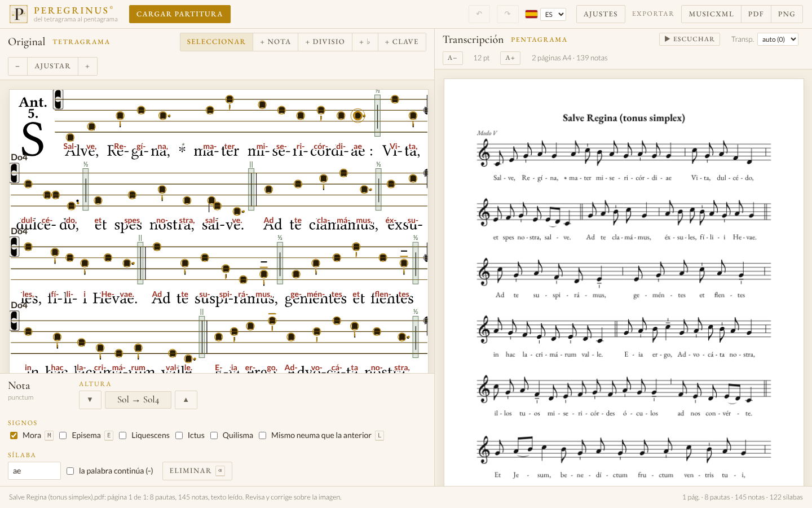Uncheck the Mora sign checkbox
This screenshot has height=508, width=812.
coord(14,435)
